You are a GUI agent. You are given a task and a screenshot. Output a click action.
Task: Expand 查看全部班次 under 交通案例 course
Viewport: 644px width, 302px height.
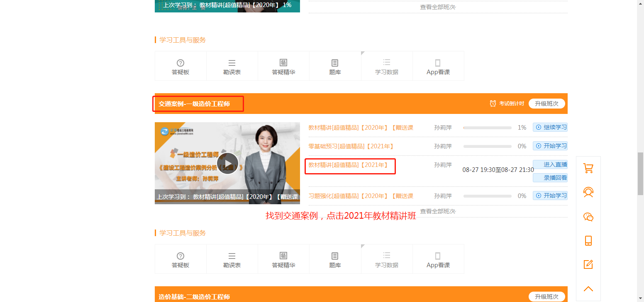click(x=438, y=211)
